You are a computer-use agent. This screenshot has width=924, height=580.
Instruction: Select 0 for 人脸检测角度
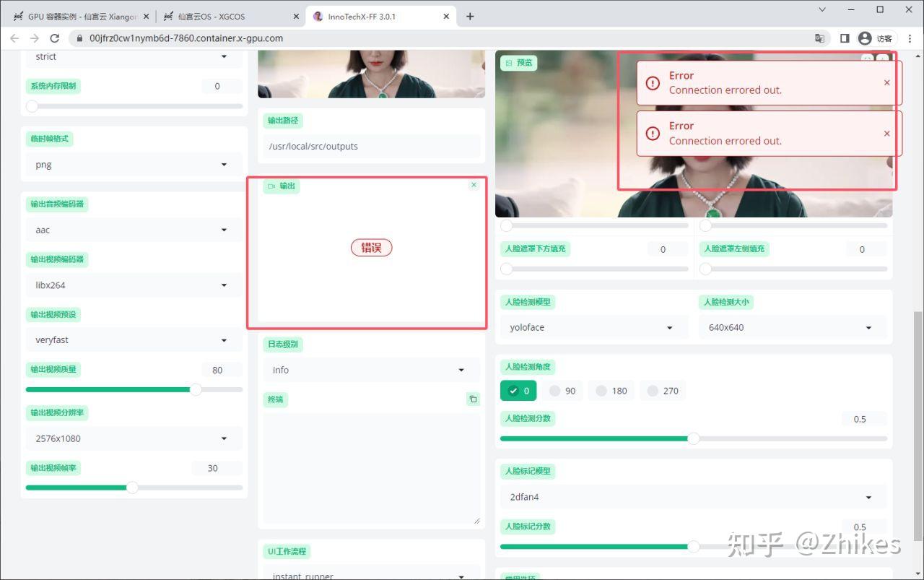(519, 391)
